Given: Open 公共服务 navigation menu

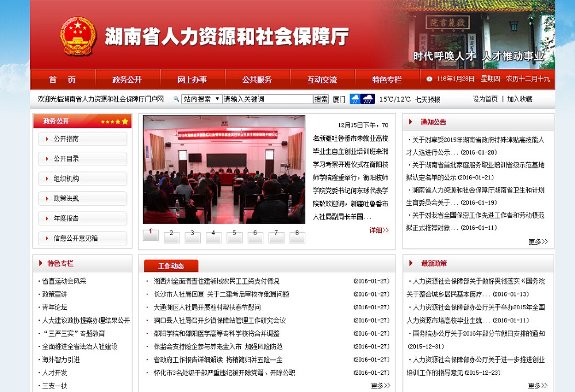Looking at the screenshot, I should (x=257, y=79).
